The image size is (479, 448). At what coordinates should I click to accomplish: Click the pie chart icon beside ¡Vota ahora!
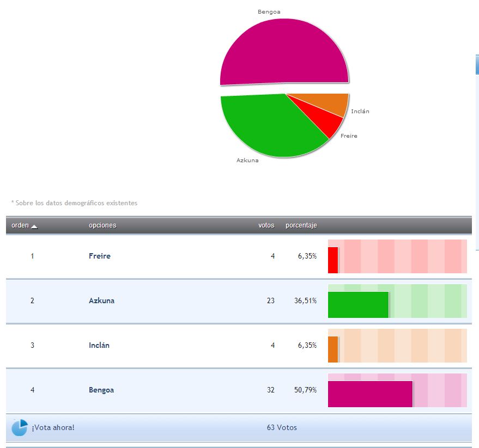19,427
